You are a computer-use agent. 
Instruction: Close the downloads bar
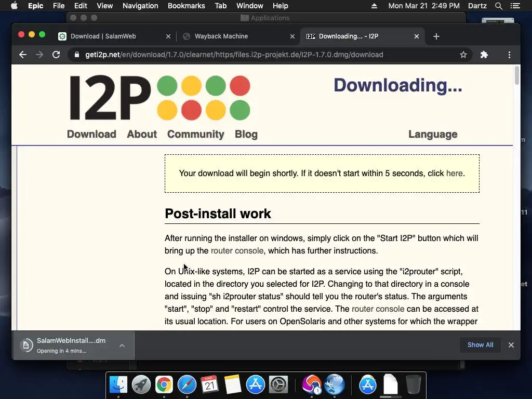point(511,345)
